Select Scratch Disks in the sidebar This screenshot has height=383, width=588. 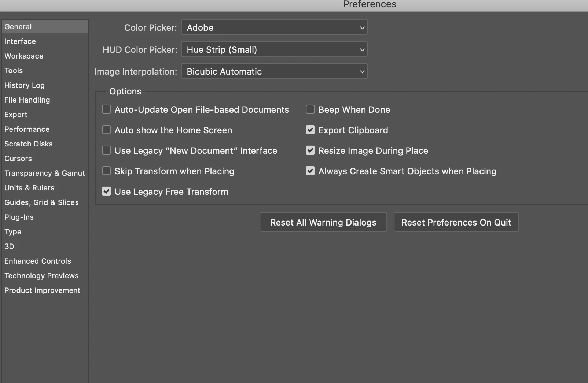pos(29,144)
